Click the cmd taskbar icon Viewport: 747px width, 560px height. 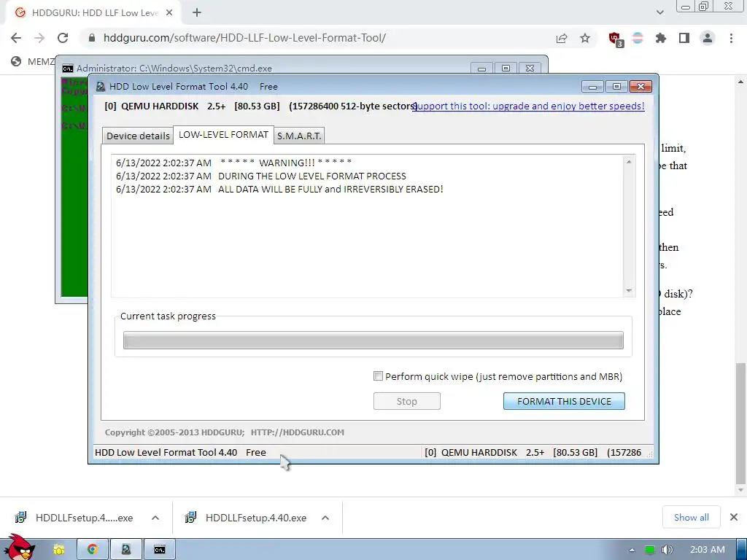point(160,550)
